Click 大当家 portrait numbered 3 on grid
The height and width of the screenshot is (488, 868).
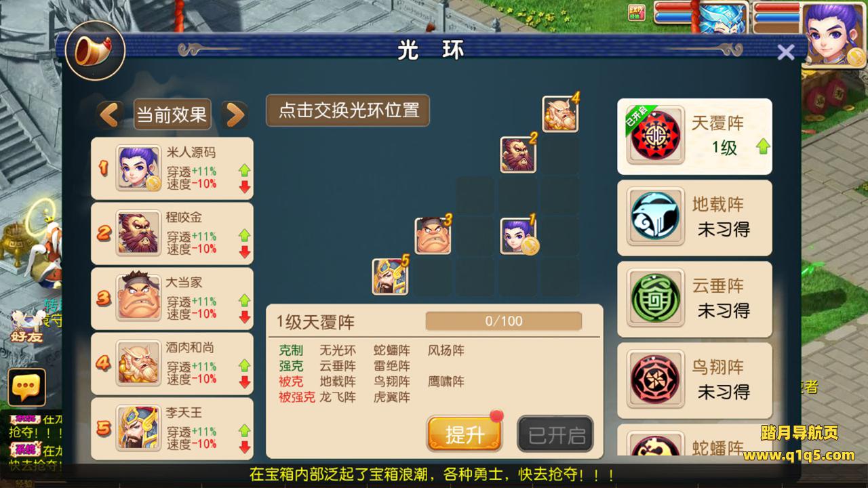(433, 236)
